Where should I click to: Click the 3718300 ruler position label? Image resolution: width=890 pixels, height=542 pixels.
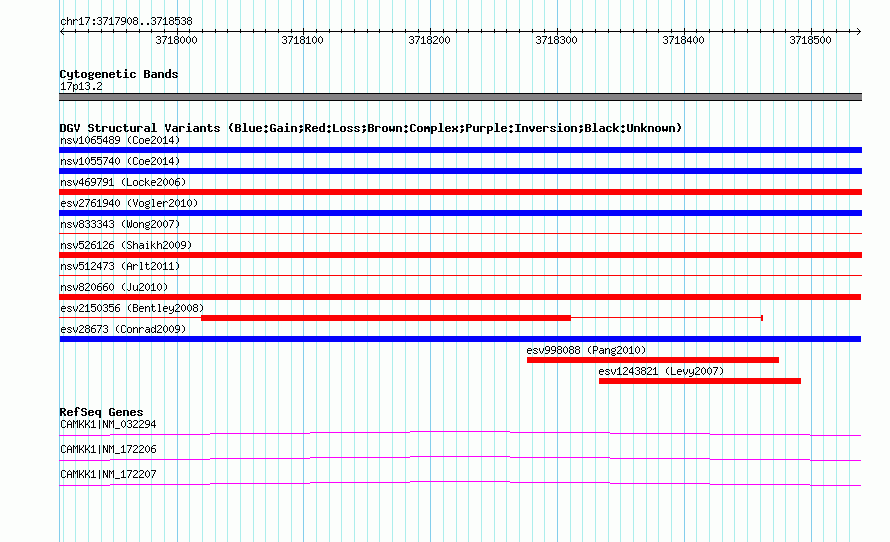(556, 40)
